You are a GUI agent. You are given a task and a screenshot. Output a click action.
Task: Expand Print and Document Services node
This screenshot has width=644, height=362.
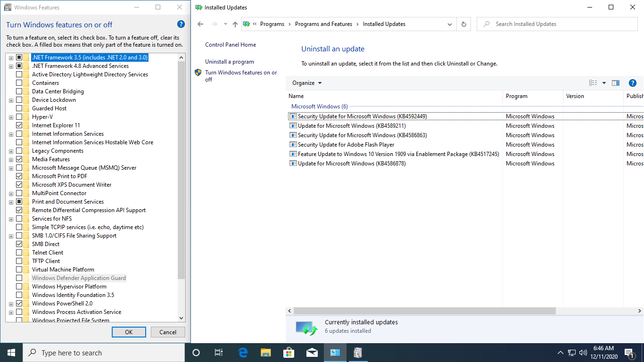[11, 202]
